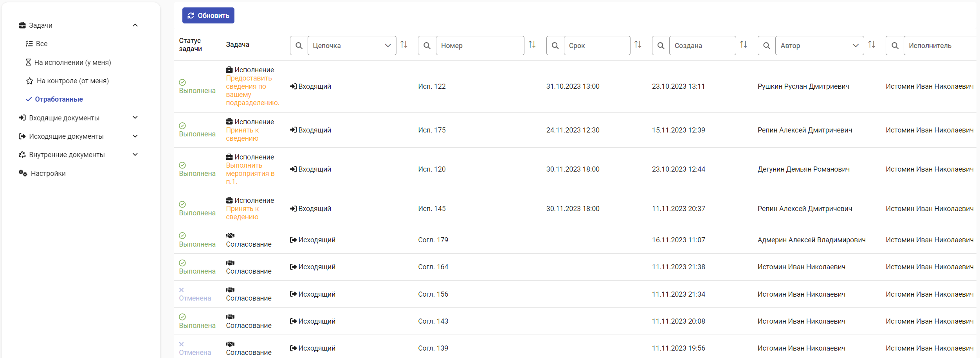Click the cancelled X icon for Согл. 156
The width and height of the screenshot is (980, 358).
click(182, 290)
